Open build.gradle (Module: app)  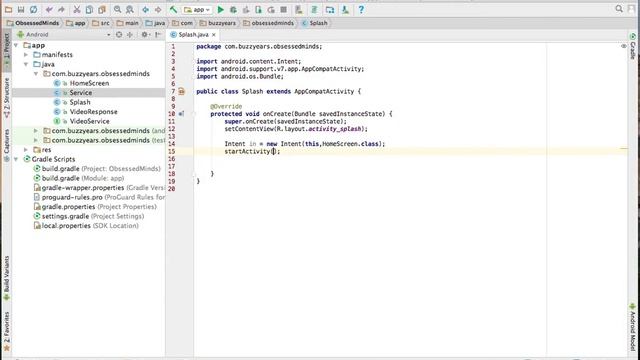[78, 178]
